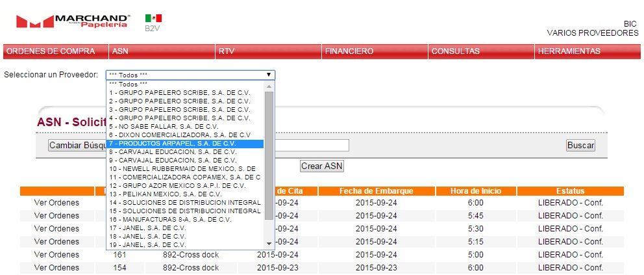Open the FINANCIERO menu
The height and width of the screenshot is (275, 644).
[375, 51]
